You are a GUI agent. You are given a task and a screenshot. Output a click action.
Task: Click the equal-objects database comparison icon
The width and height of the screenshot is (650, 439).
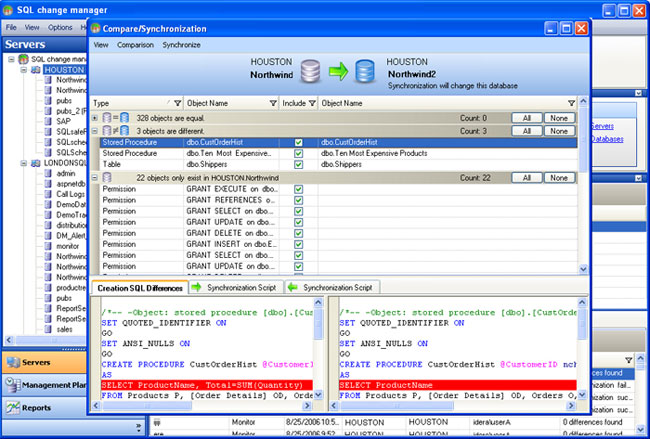tap(116, 118)
